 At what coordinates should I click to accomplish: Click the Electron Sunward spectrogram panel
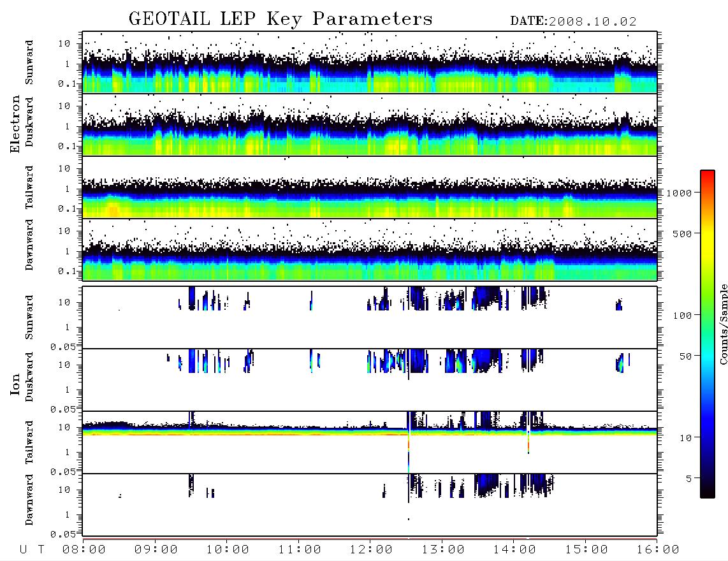coord(370,62)
